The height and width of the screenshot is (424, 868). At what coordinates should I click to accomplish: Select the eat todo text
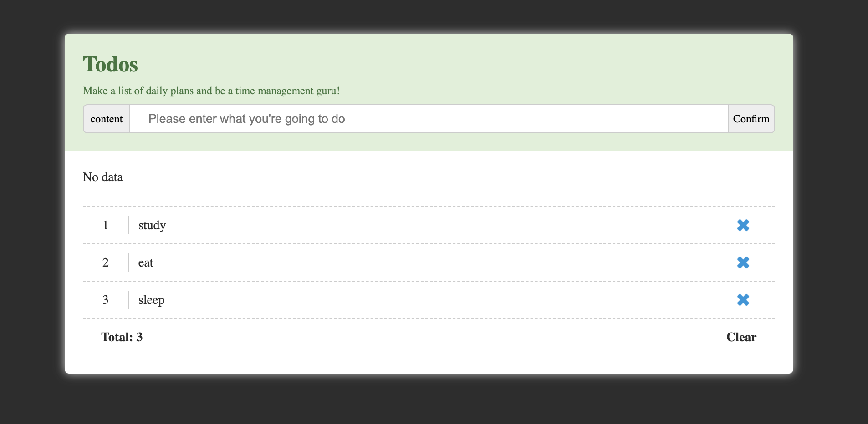point(146,262)
